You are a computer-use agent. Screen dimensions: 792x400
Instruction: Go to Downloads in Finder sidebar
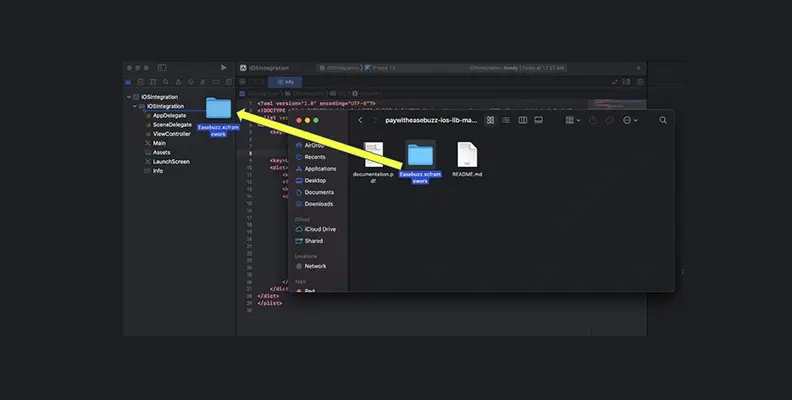point(319,204)
